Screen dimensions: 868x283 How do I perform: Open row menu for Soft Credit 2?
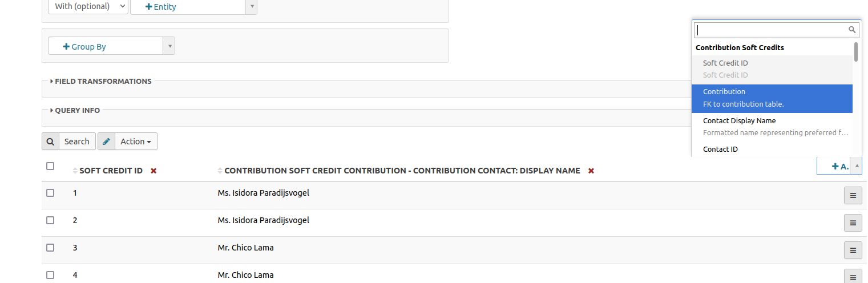pyautogui.click(x=853, y=223)
